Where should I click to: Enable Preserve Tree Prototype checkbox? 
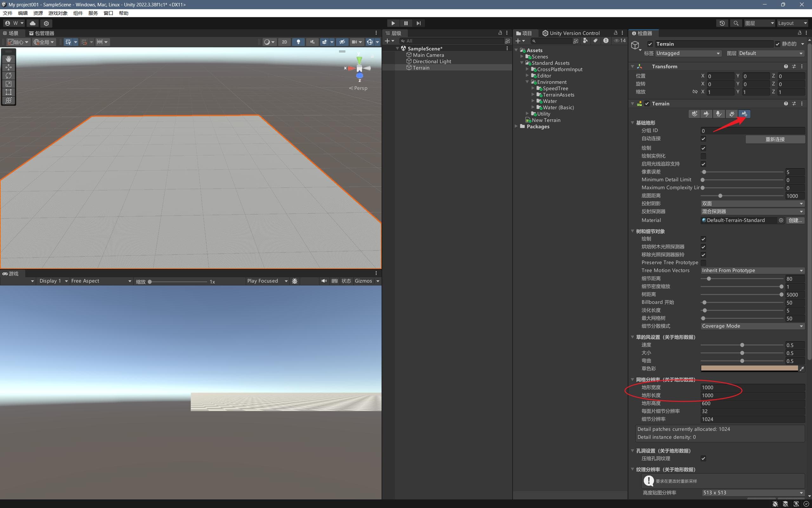tap(703, 263)
